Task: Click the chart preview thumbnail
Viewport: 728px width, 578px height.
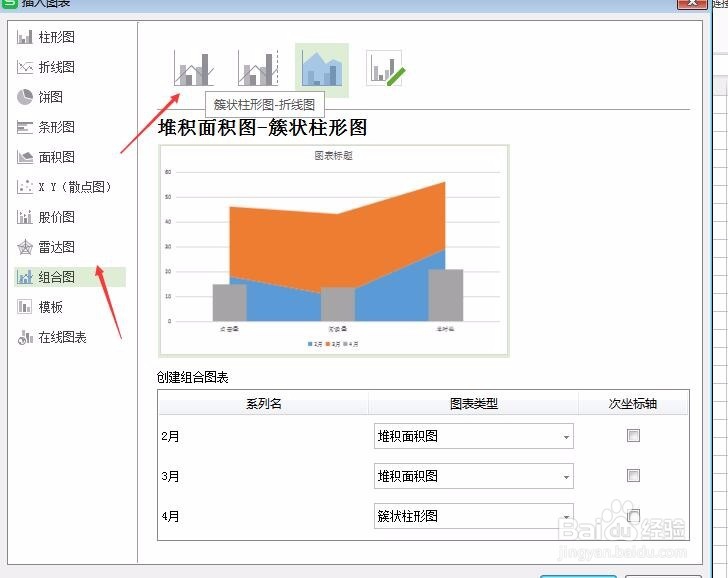Action: (334, 251)
